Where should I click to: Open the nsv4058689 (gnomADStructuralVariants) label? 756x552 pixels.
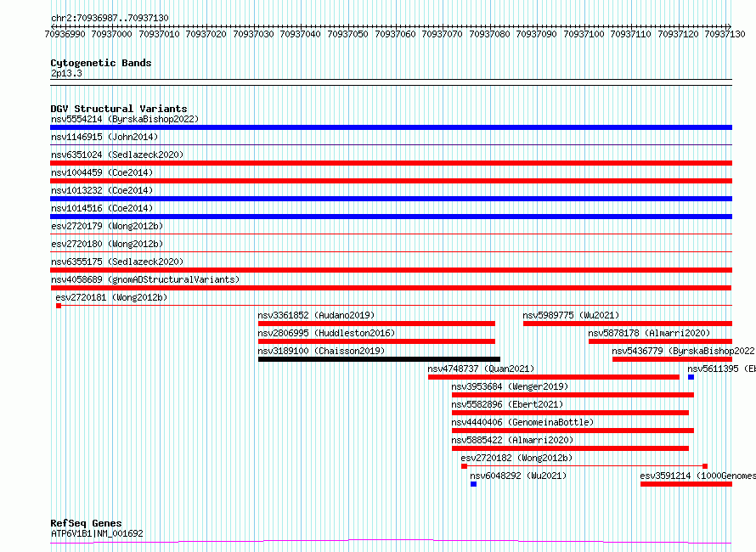[x=145, y=279]
